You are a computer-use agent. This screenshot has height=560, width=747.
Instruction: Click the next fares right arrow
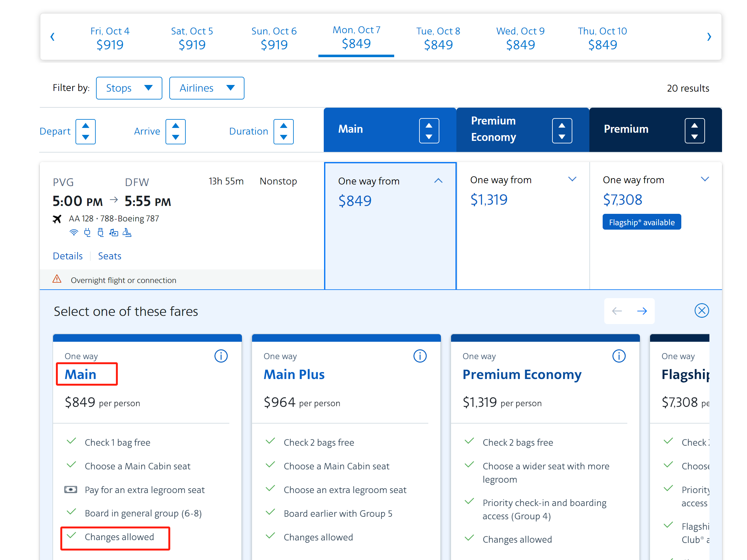click(642, 311)
